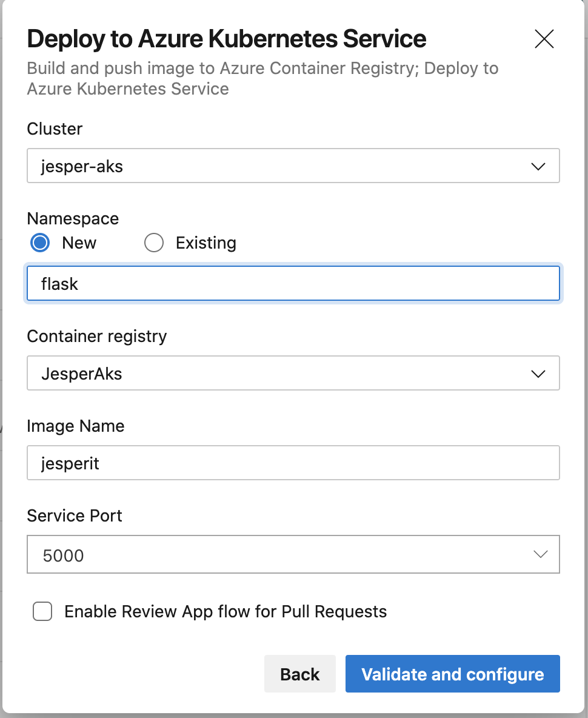Focus the Image Name field containing jesperit

pos(293,463)
